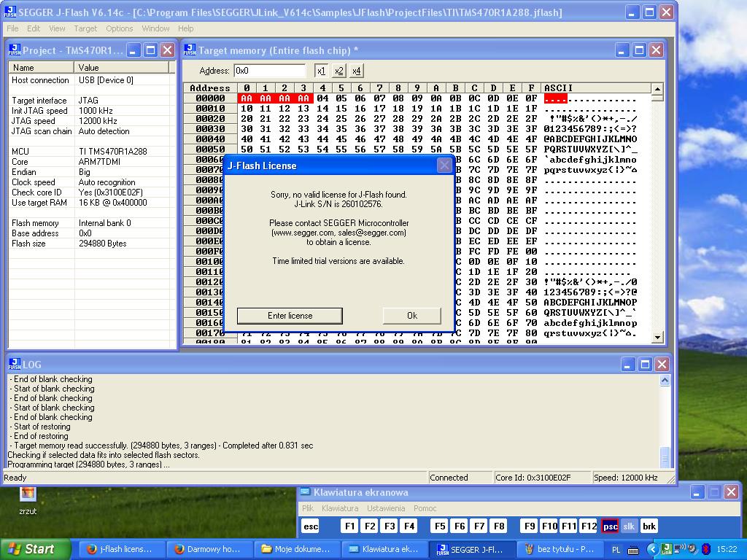Select MCU TI TMS470R1A288 value
This screenshot has width=747, height=560.
point(113,152)
